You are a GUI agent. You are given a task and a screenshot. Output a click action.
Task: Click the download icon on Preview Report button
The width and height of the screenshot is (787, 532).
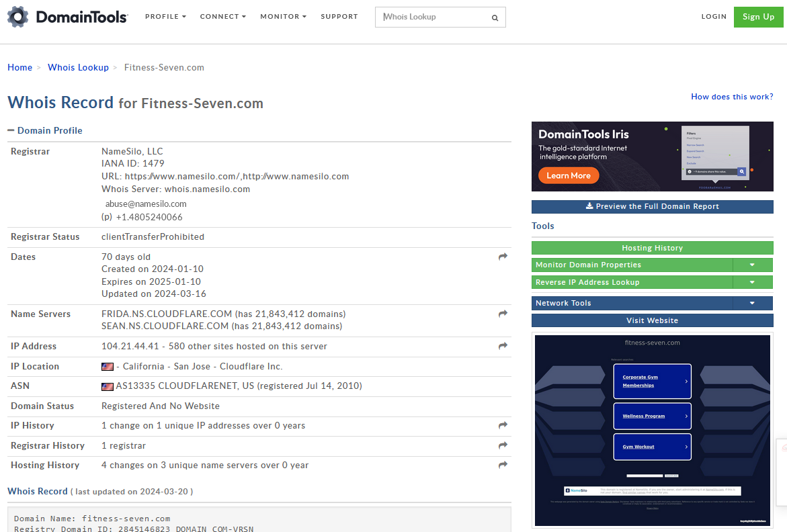(x=589, y=206)
